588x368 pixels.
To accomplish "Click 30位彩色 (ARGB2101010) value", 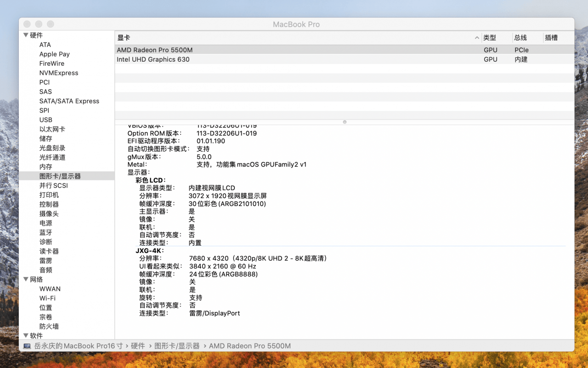I will 227,204.
